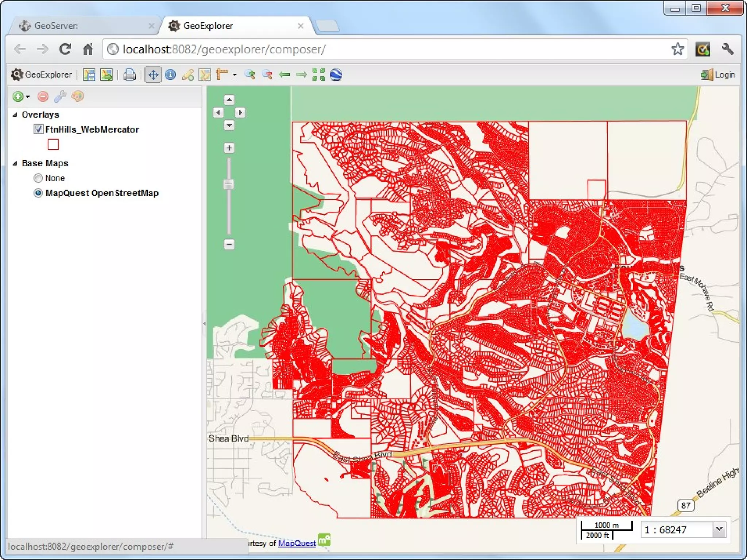The width and height of the screenshot is (747, 560).
Task: Activate the Get Feature Info tool
Action: (170, 75)
